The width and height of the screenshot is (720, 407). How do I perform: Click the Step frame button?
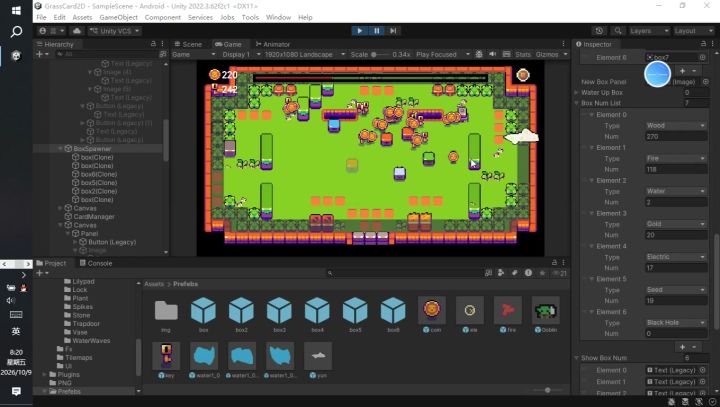393,31
